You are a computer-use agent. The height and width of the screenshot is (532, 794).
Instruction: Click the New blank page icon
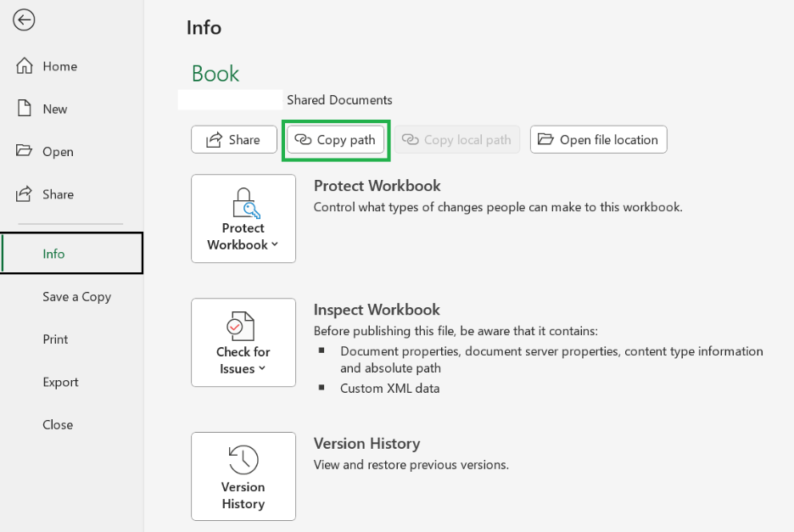[25, 109]
